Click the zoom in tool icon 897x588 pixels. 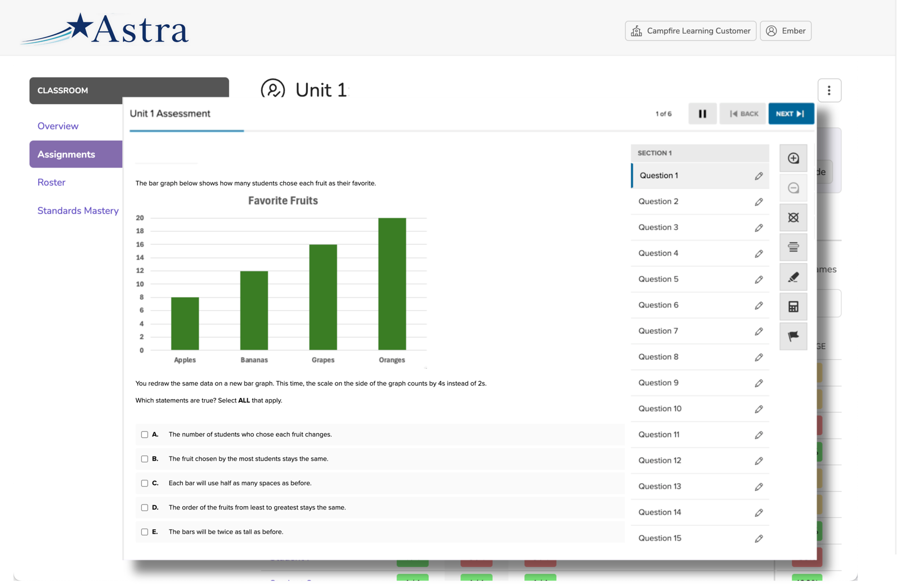pyautogui.click(x=793, y=158)
